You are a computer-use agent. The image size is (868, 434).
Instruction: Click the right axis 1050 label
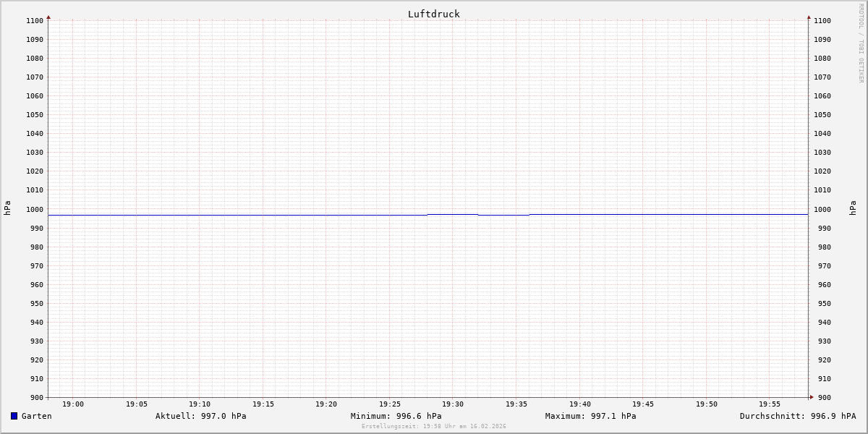coord(822,115)
